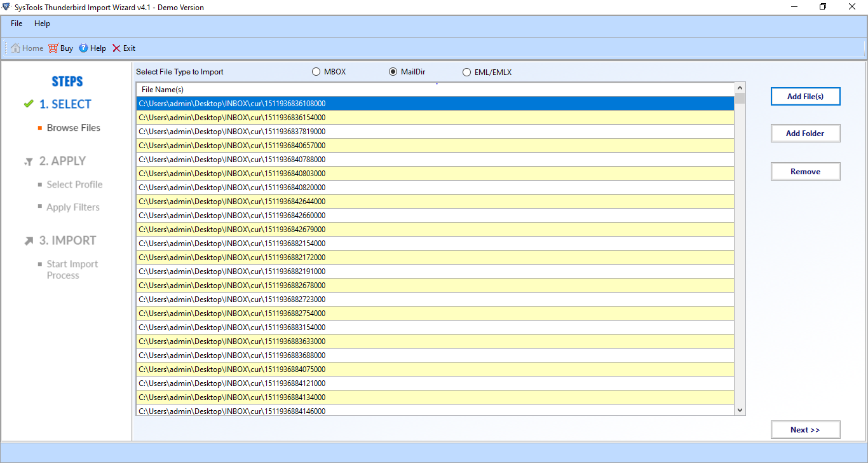Click the Buy cart icon

pyautogui.click(x=53, y=48)
